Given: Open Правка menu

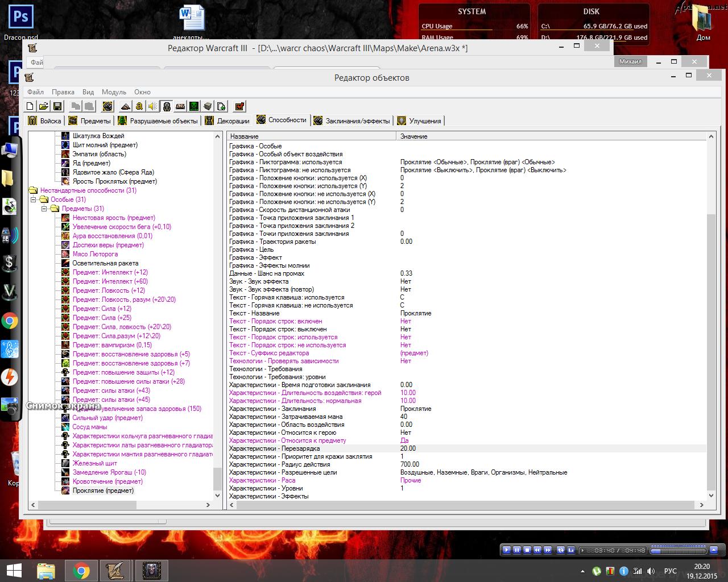Looking at the screenshot, I should pyautogui.click(x=63, y=92).
